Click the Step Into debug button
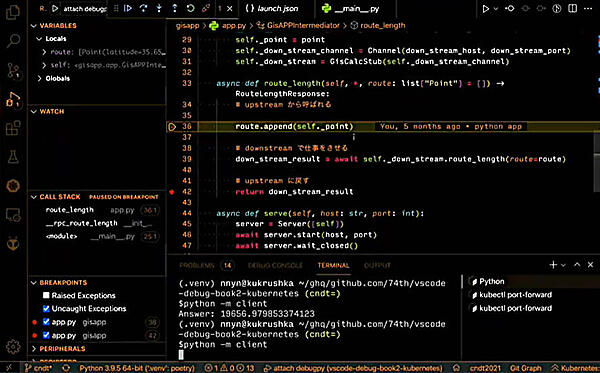The image size is (600, 373). [159, 8]
